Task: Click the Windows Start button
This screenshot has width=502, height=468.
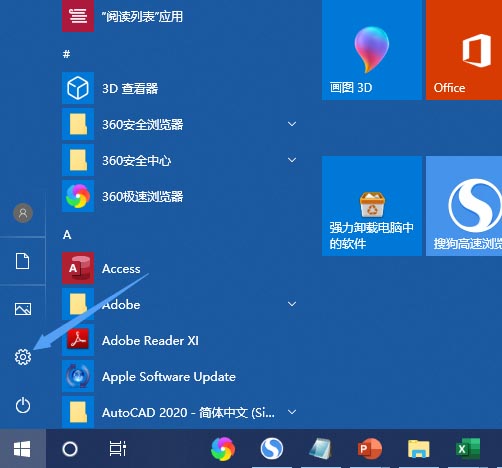Action: tap(22, 449)
